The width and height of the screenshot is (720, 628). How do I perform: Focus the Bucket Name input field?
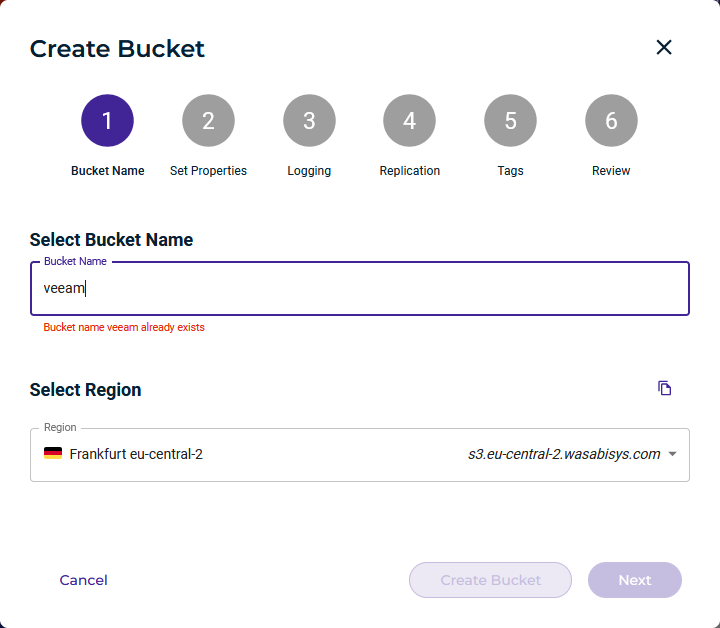coord(360,288)
